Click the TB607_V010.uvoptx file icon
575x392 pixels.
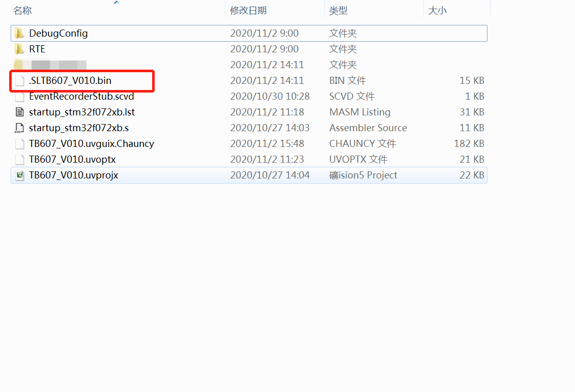pyautogui.click(x=19, y=159)
